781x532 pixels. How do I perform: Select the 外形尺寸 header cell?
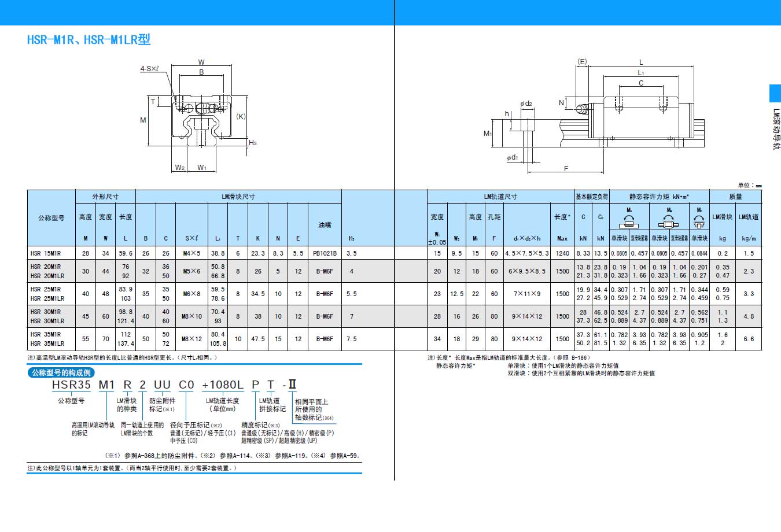[x=105, y=197]
